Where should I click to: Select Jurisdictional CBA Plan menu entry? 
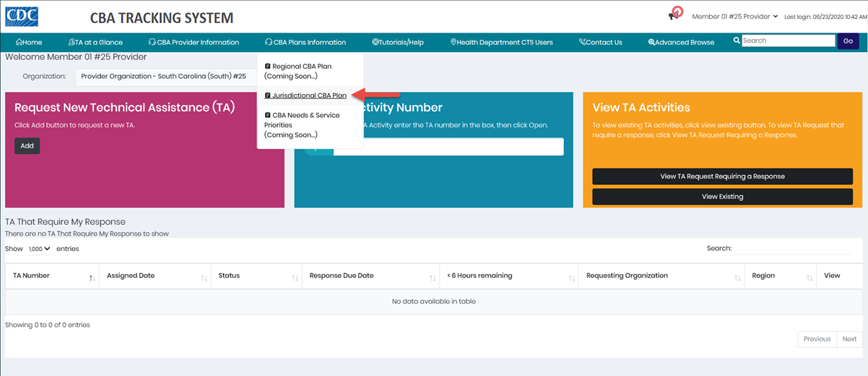point(309,95)
